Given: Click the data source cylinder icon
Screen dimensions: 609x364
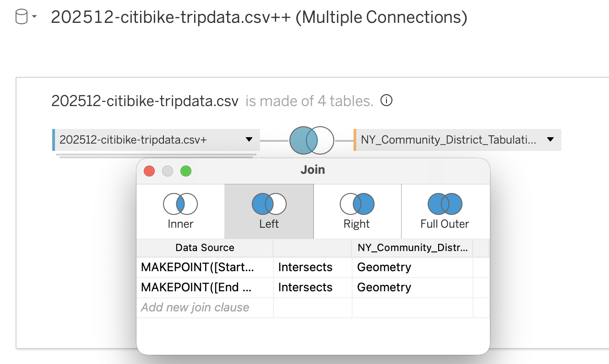Looking at the screenshot, I should [21, 18].
